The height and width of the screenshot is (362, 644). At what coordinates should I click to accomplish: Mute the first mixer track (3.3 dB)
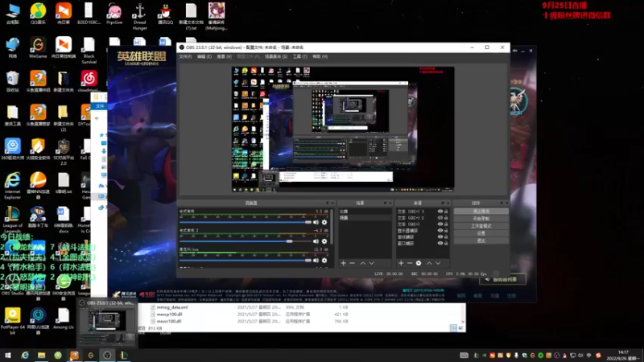[316, 222]
